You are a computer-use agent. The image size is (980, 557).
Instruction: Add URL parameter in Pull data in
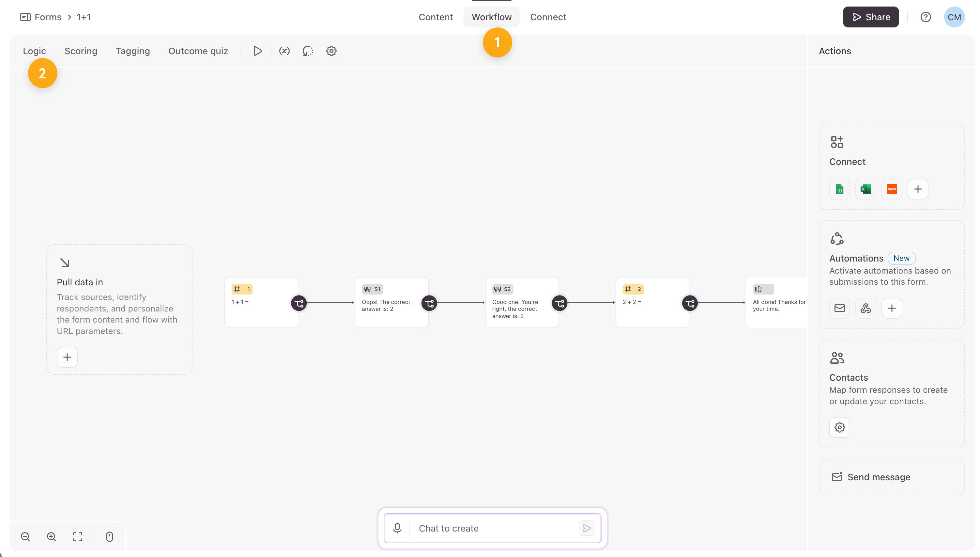pyautogui.click(x=67, y=357)
